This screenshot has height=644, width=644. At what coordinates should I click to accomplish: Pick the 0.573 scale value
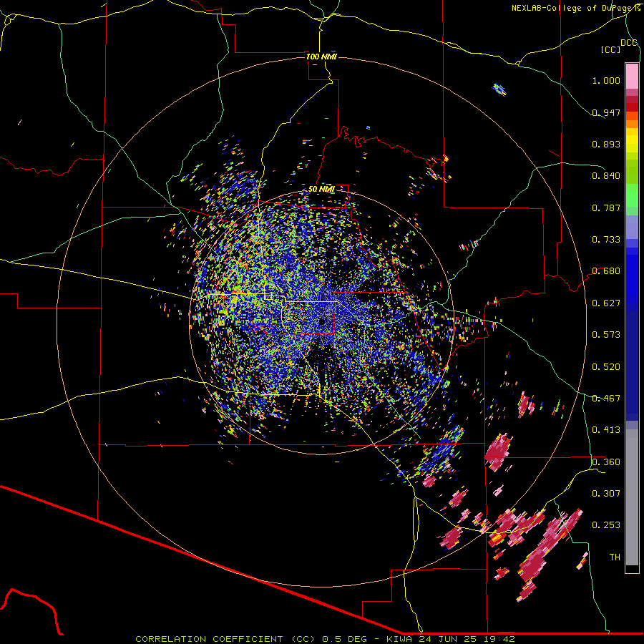click(606, 335)
